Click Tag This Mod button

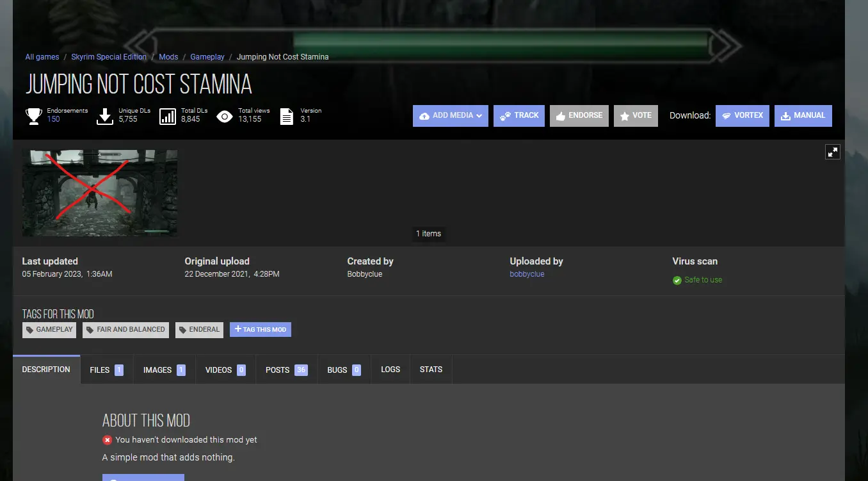(x=261, y=330)
